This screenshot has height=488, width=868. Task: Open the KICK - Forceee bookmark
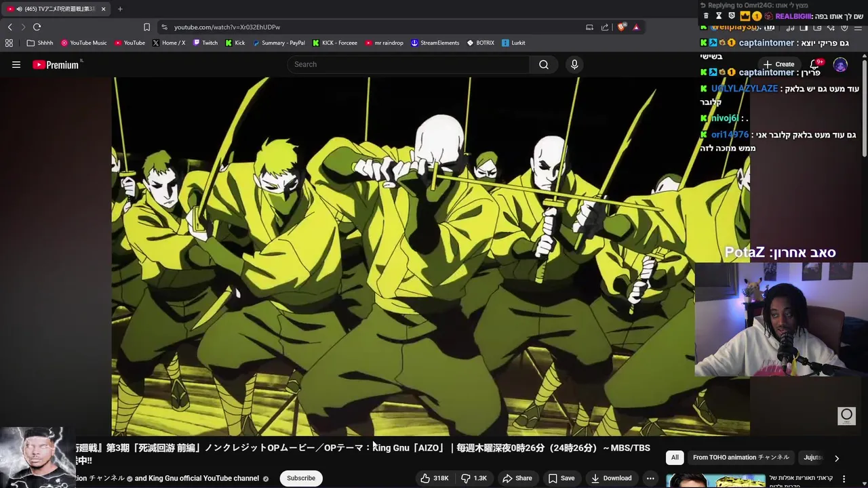pos(335,43)
